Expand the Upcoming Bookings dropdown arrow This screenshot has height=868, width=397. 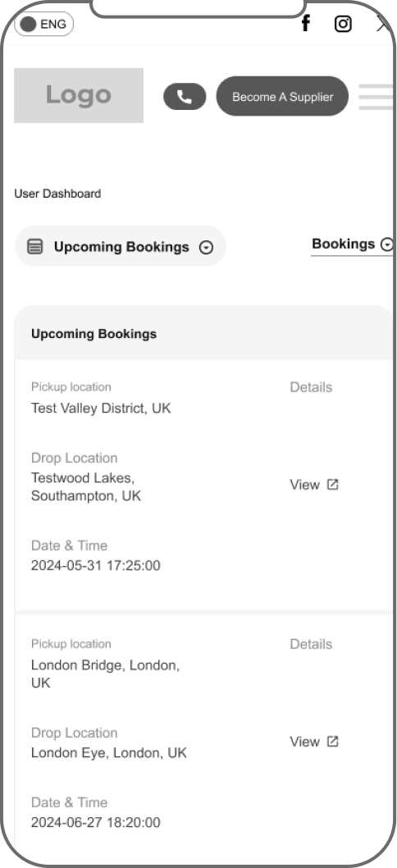(206, 248)
